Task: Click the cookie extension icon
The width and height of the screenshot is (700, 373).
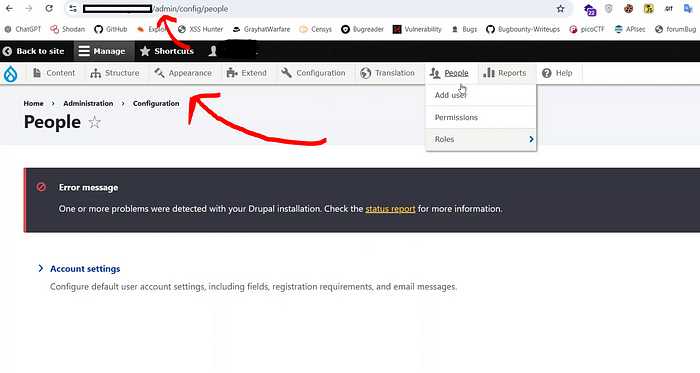Action: pyautogui.click(x=629, y=8)
